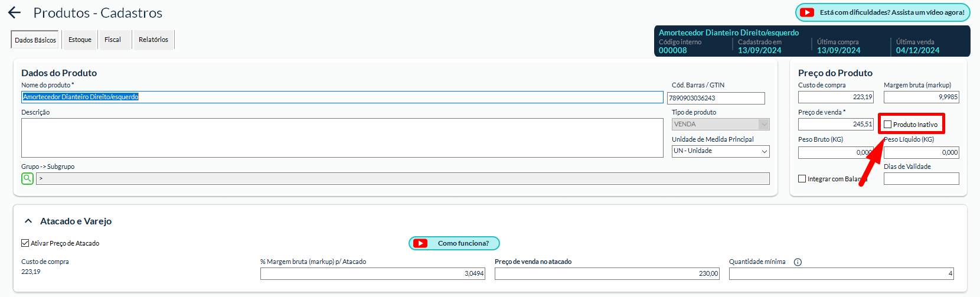Open the Unidade de Medida Principal dropdown
Image resolution: width=980 pixels, height=297 pixels.
(720, 151)
